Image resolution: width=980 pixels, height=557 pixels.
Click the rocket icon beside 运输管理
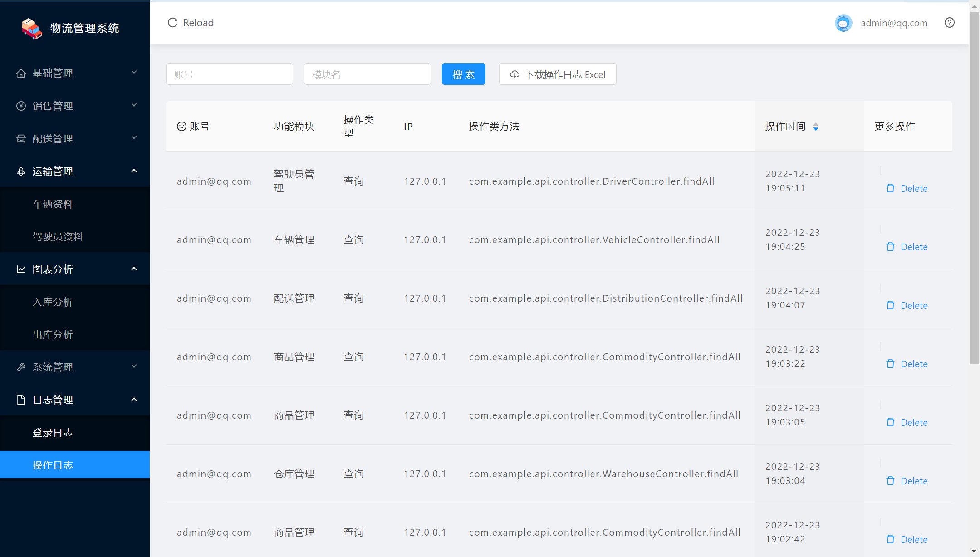21,171
